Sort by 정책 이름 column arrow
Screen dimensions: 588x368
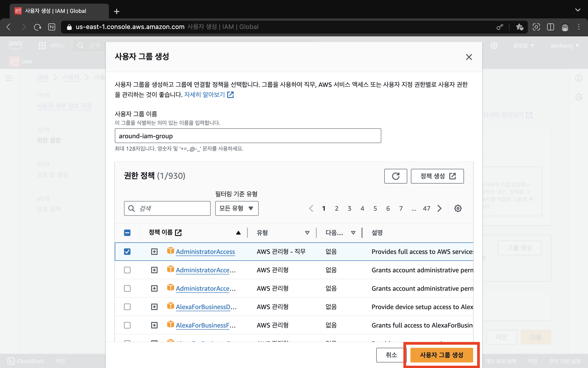click(x=238, y=233)
